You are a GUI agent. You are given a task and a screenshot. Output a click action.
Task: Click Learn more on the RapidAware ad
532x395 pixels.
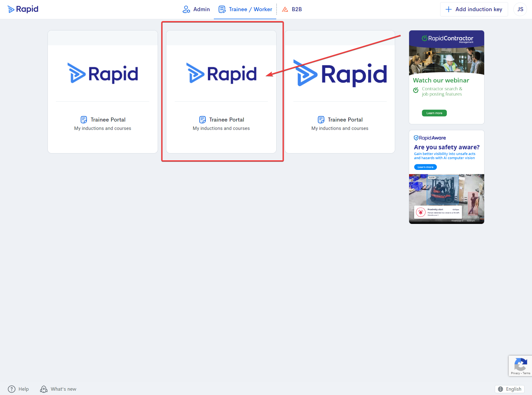click(425, 167)
